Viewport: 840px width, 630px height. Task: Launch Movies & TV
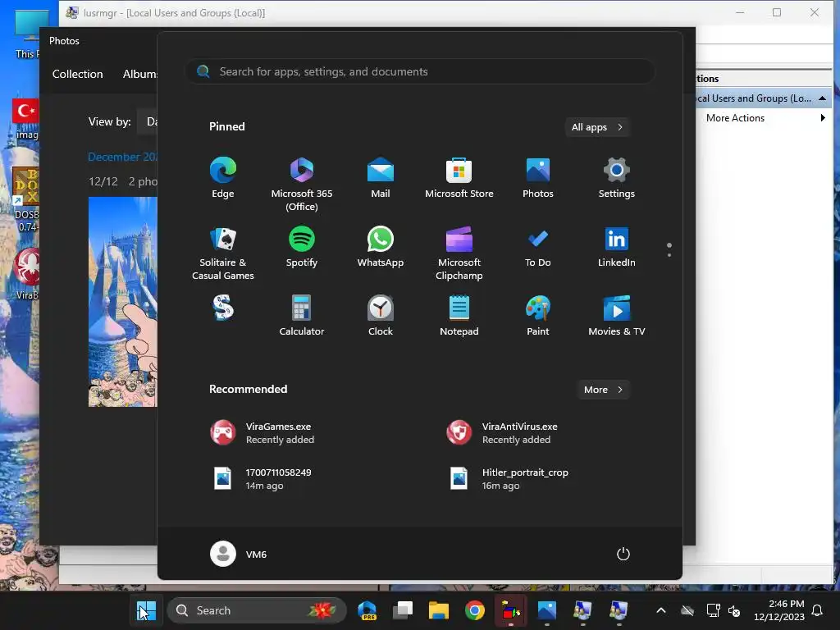pos(617,316)
